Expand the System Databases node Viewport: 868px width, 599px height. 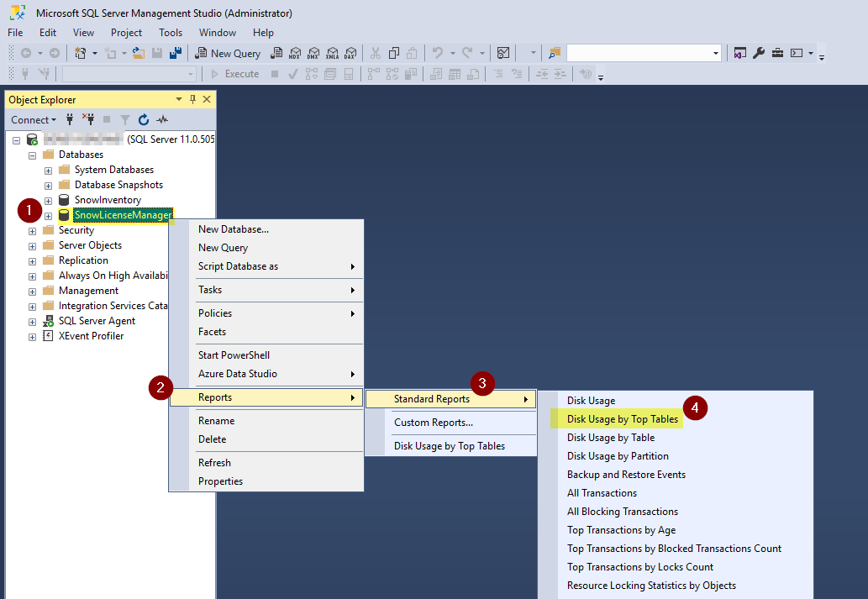48,171
